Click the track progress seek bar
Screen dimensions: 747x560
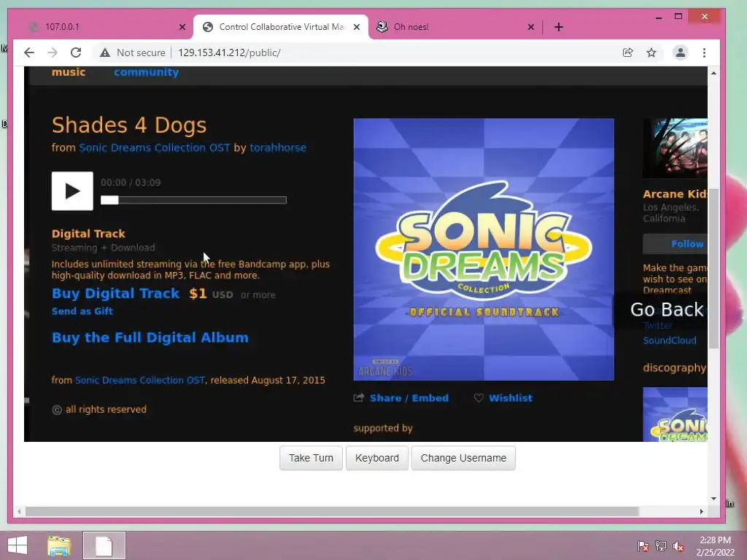tap(193, 200)
